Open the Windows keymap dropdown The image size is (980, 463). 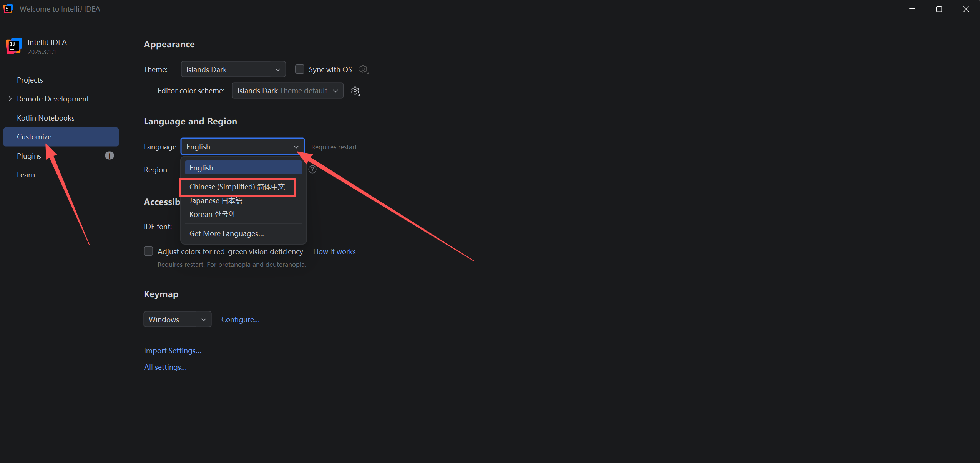coord(177,319)
